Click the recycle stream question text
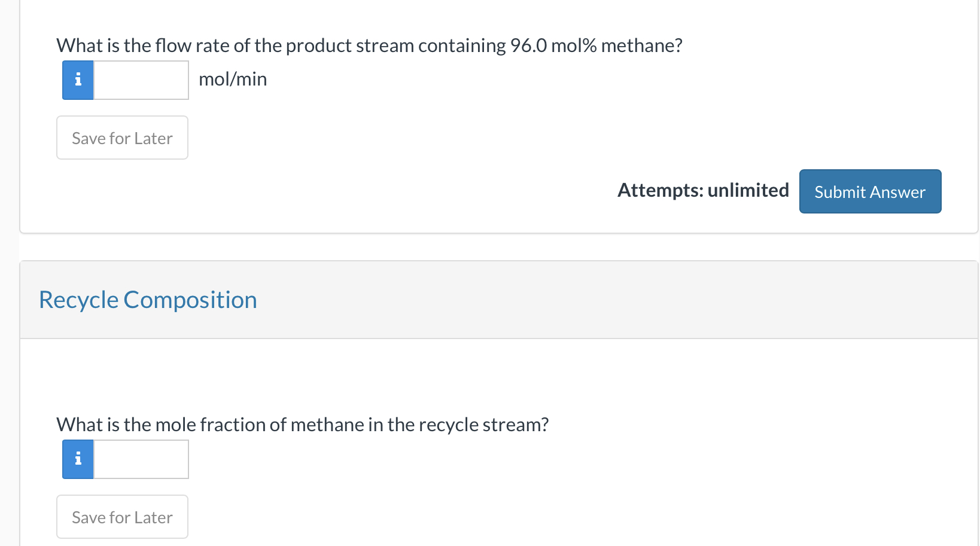Image resolution: width=980 pixels, height=546 pixels. click(x=302, y=424)
